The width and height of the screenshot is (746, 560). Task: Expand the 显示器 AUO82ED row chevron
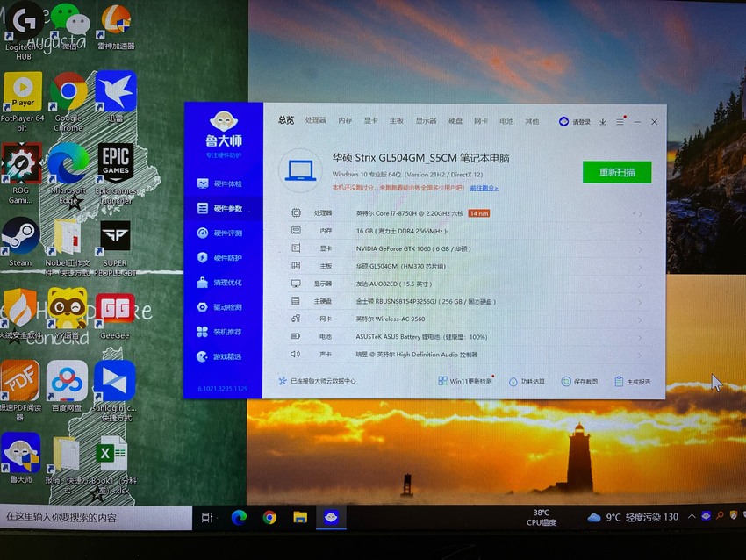click(640, 284)
